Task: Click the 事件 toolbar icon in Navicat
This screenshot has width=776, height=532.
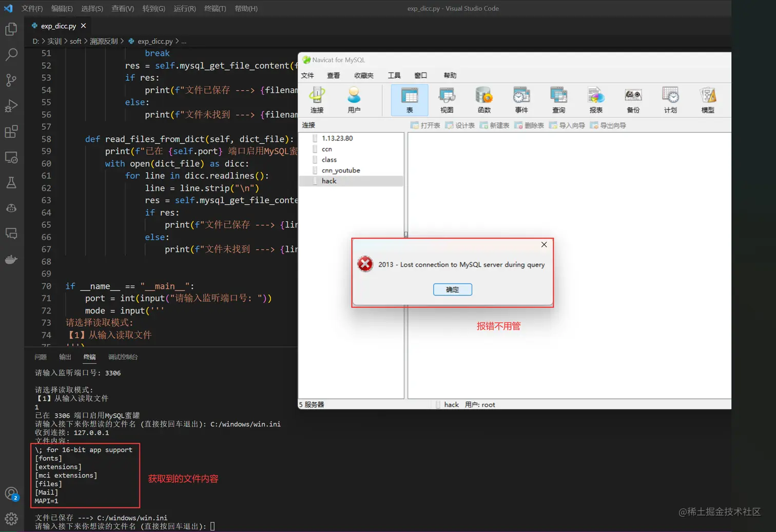Action: click(x=521, y=100)
